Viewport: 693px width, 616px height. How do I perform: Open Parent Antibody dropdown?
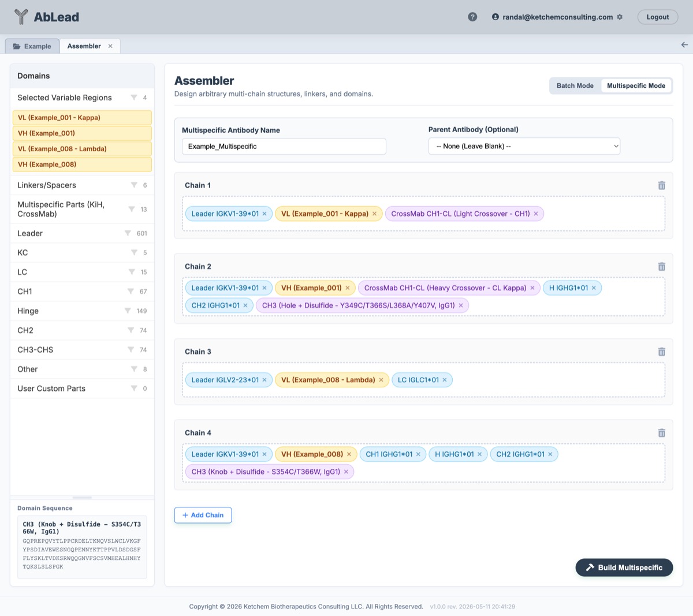tap(524, 146)
